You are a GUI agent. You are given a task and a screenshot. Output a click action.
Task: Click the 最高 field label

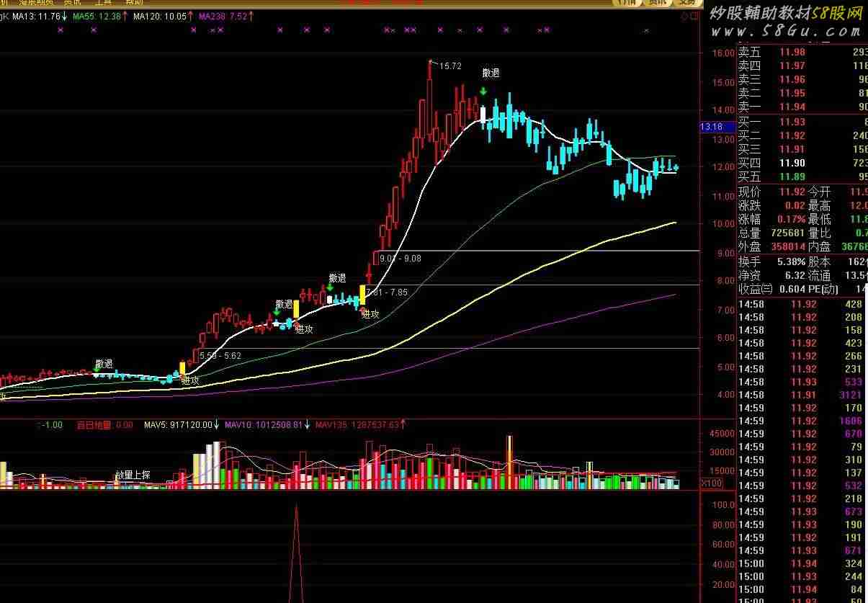[820, 205]
